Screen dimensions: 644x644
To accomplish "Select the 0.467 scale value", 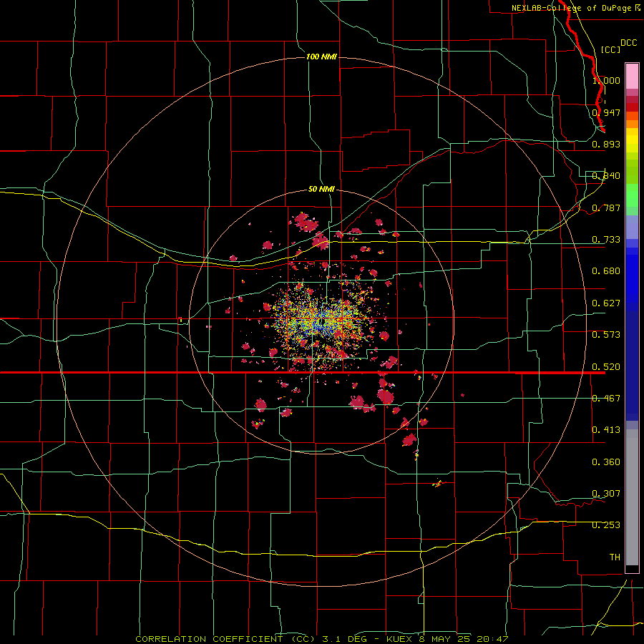I will tap(606, 399).
